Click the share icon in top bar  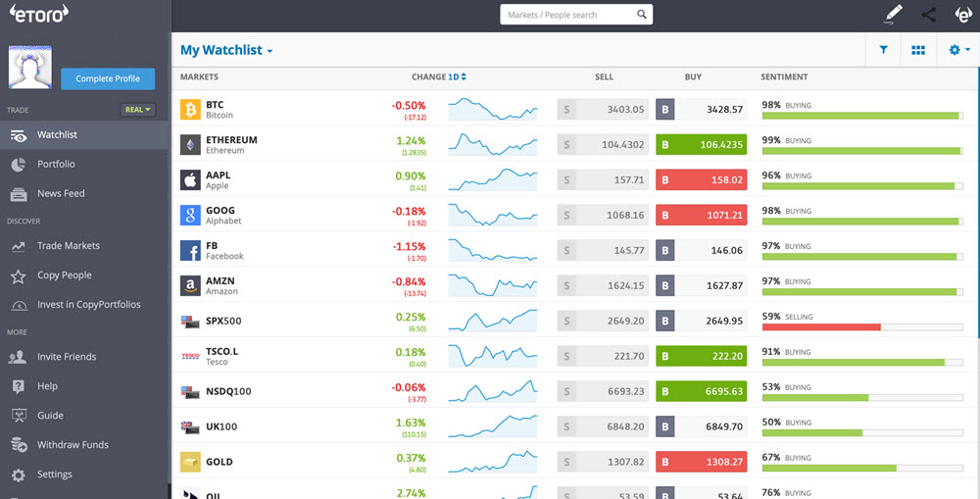tap(929, 15)
